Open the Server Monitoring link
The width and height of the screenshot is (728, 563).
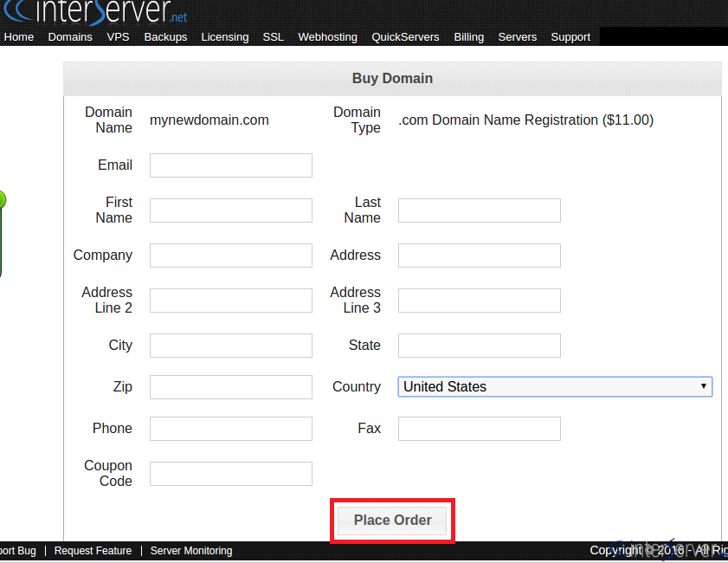[x=191, y=551]
